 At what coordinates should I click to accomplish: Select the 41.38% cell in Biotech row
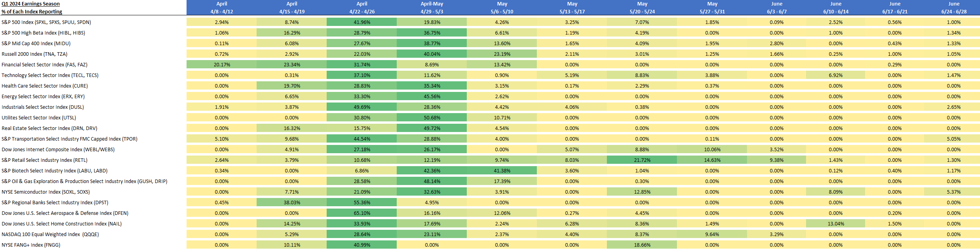pos(502,171)
